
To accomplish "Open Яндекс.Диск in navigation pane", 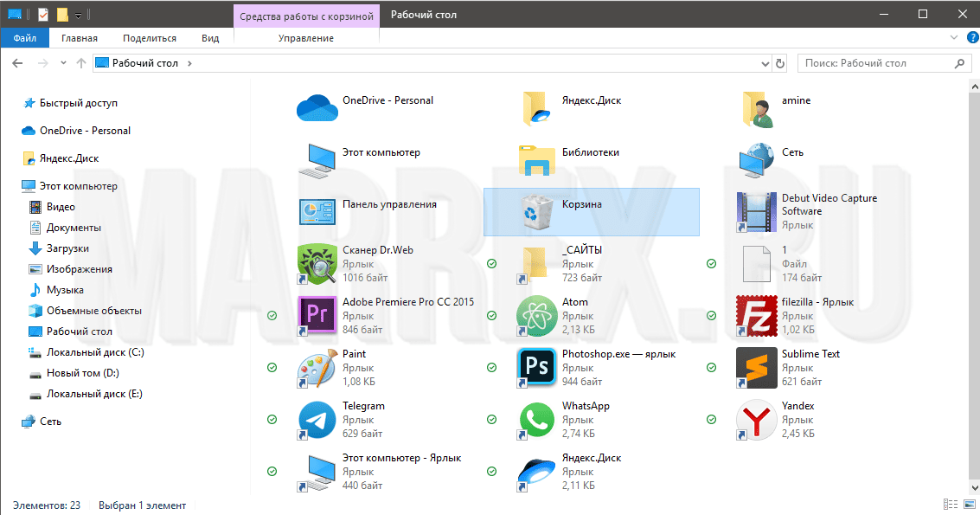I will pos(68,158).
